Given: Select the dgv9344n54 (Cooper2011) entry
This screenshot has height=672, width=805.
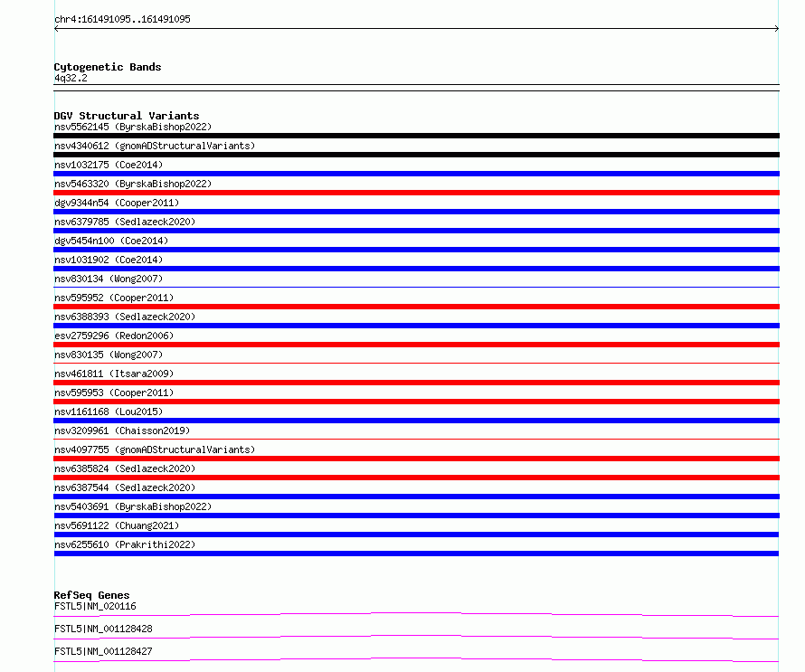Looking at the screenshot, I should [117, 203].
